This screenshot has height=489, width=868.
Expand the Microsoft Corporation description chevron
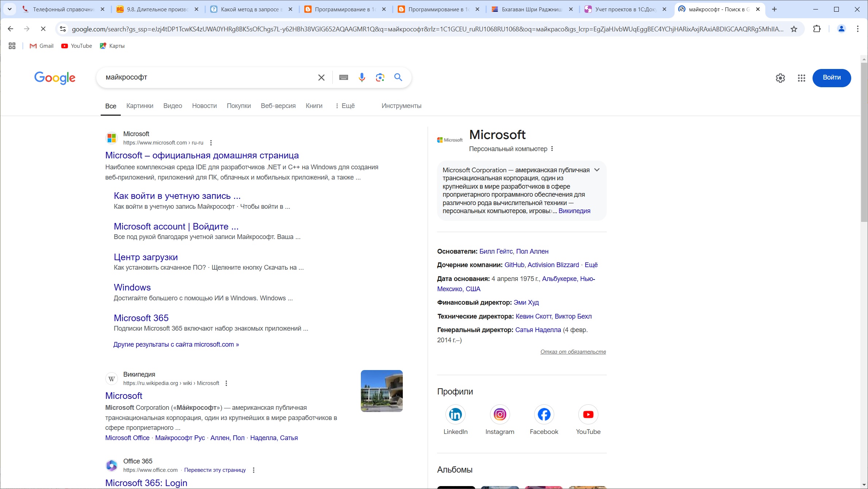click(x=597, y=170)
